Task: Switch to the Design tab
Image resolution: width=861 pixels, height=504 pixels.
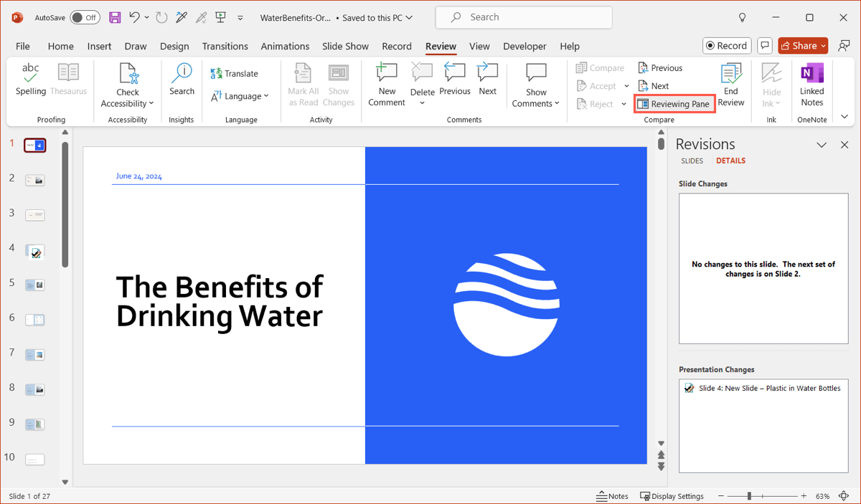Action: (174, 46)
